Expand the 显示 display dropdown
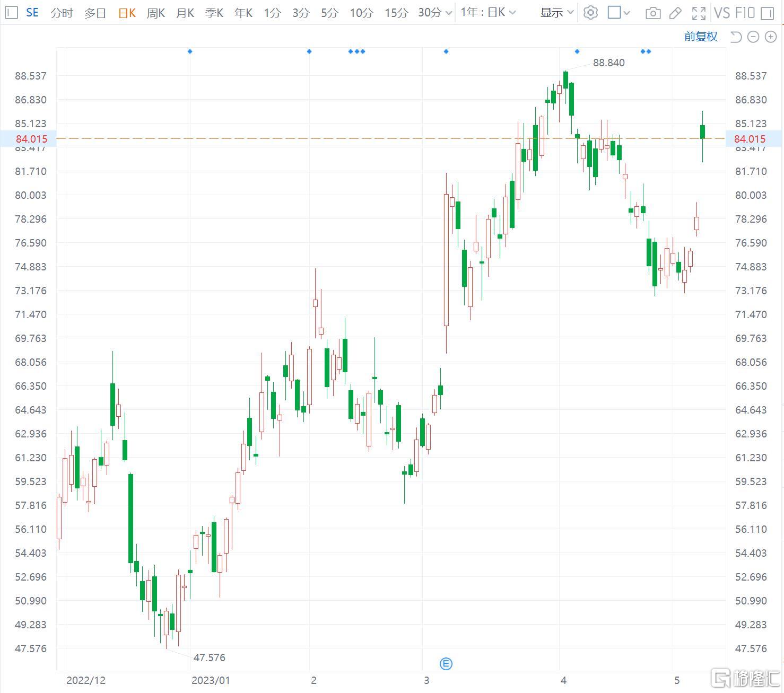Viewport: 784px width, 693px height. [557, 12]
